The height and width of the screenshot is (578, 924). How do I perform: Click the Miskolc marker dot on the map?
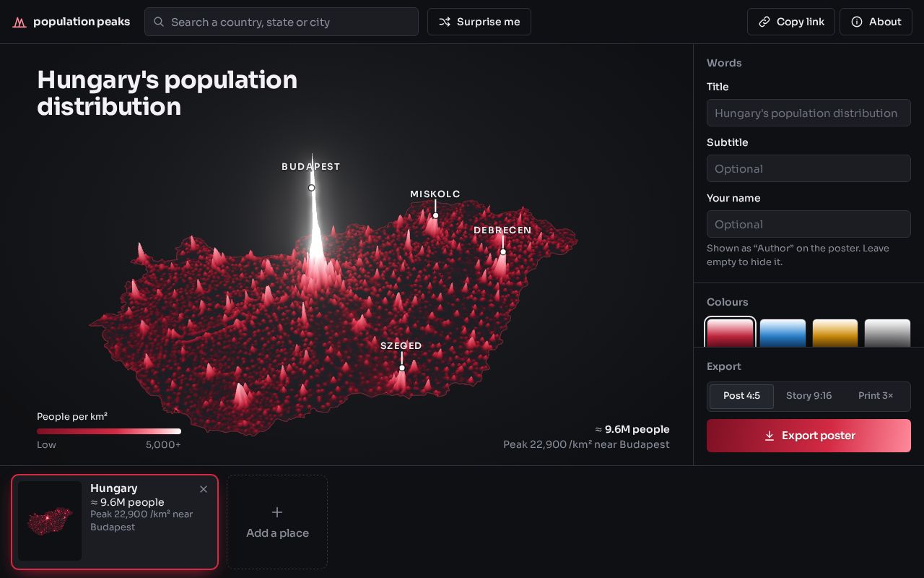pos(435,215)
